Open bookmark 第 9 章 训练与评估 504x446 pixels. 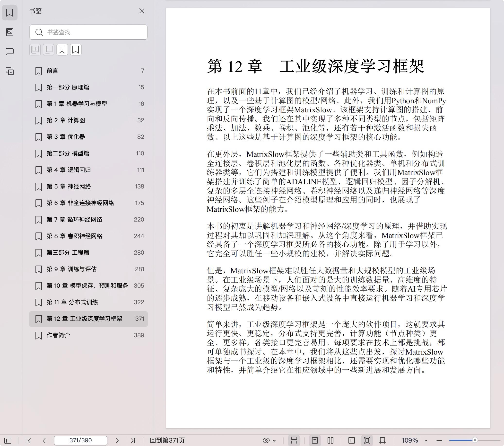point(88,269)
